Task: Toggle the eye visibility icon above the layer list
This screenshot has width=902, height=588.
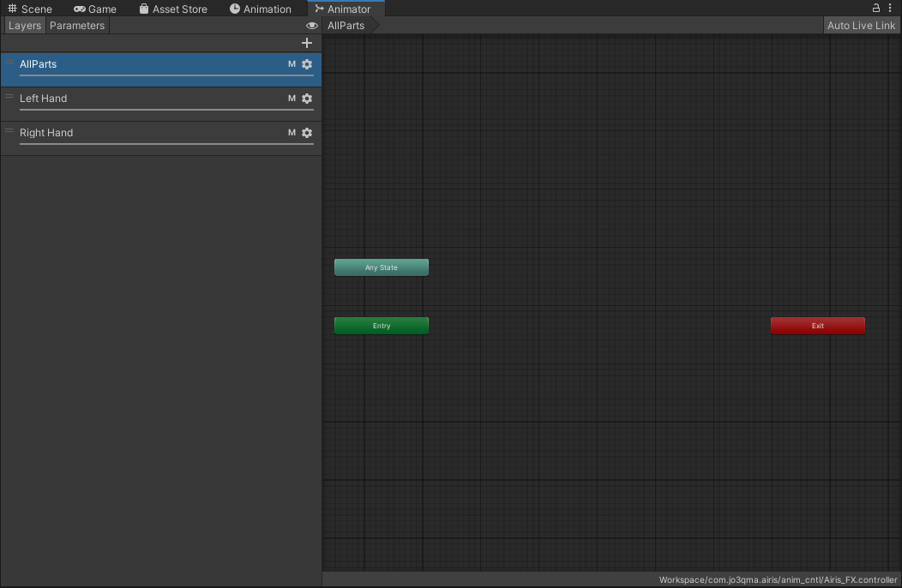Action: point(312,25)
